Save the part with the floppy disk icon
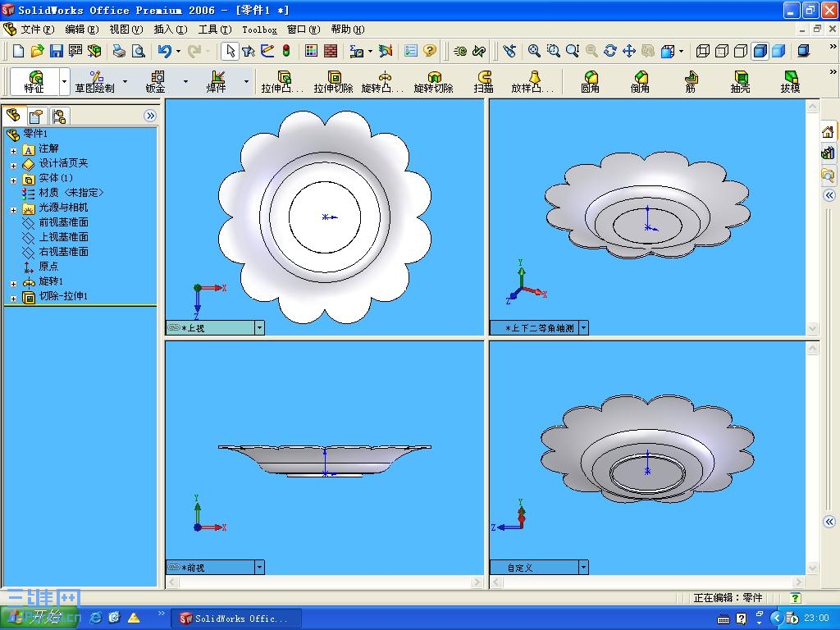The height and width of the screenshot is (630, 840). coord(57,51)
